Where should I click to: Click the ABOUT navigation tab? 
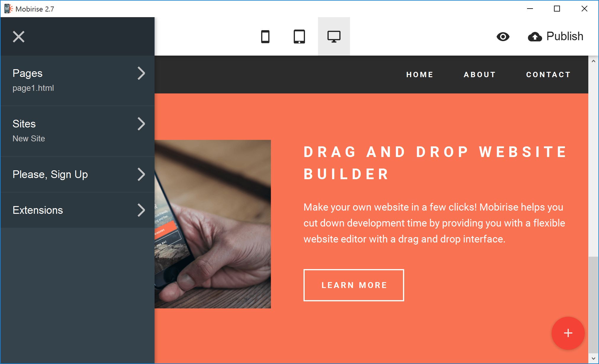pyautogui.click(x=480, y=75)
